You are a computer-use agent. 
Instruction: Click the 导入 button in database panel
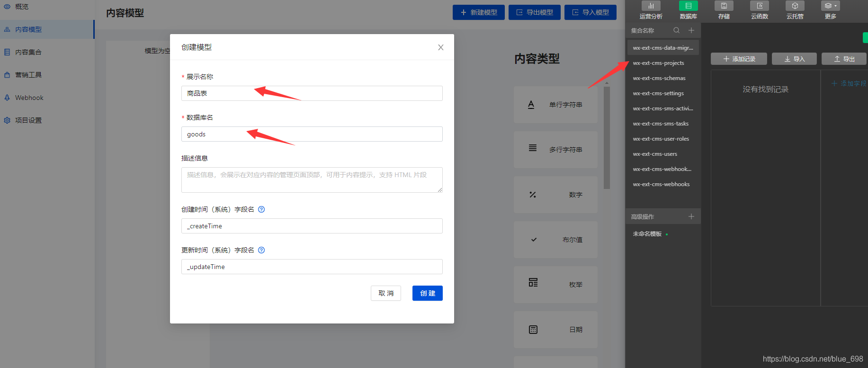pos(795,59)
